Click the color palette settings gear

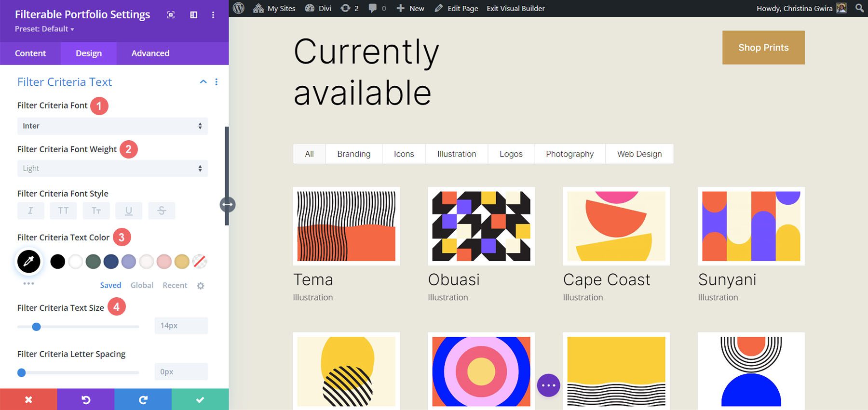pyautogui.click(x=201, y=286)
